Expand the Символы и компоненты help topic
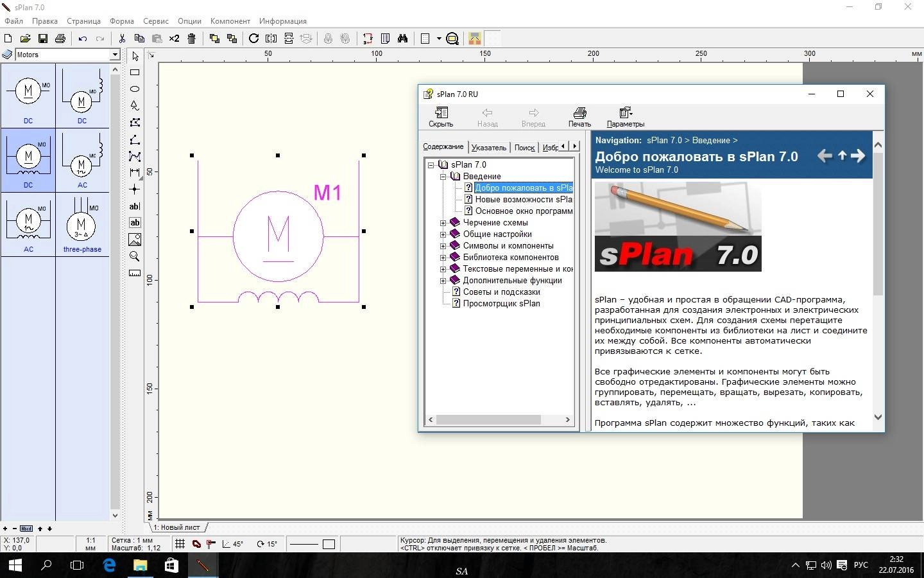The width and height of the screenshot is (924, 578). coord(443,246)
